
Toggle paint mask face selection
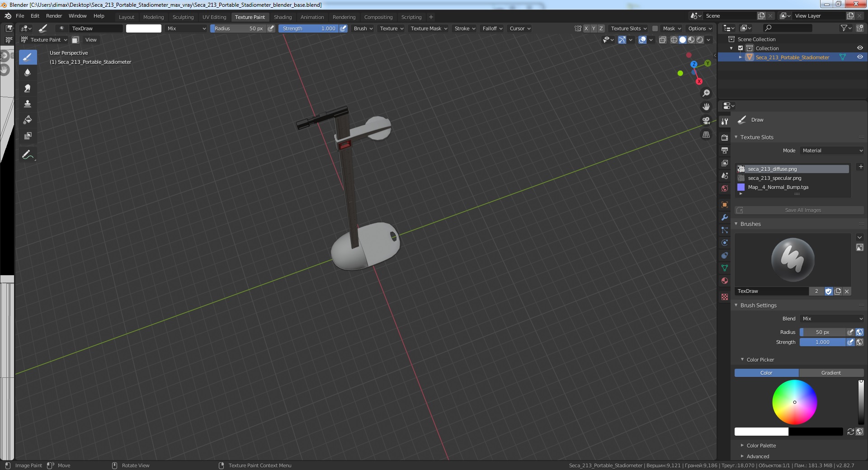(x=75, y=40)
